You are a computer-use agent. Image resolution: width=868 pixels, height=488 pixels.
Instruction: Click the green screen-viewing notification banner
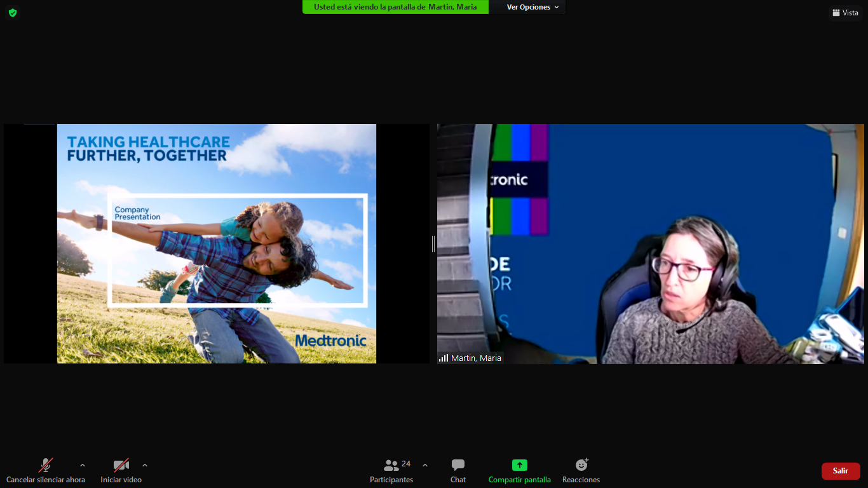pos(395,7)
